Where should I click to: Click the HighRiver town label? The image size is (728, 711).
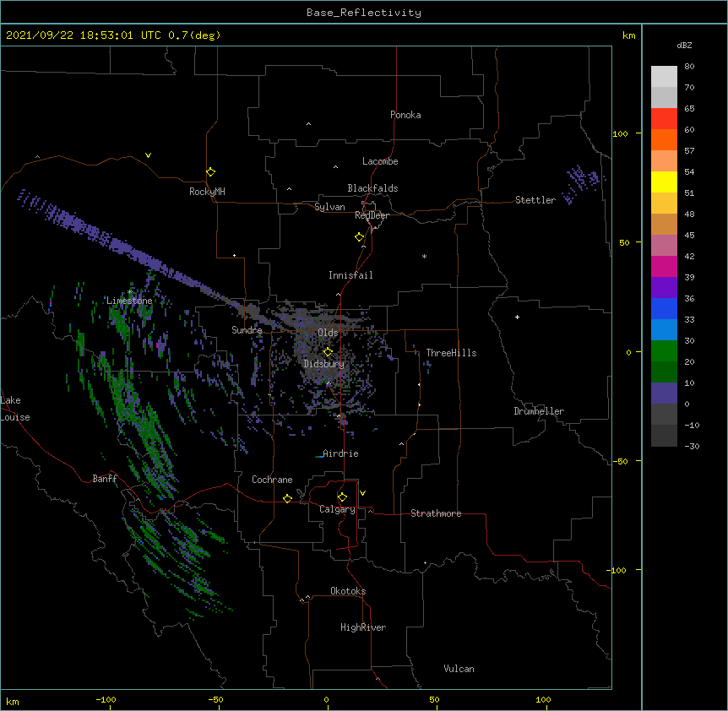click(363, 627)
